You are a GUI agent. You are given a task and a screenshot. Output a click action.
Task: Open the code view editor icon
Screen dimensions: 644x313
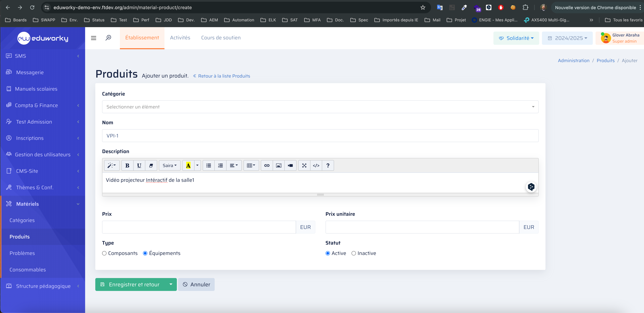(316, 165)
